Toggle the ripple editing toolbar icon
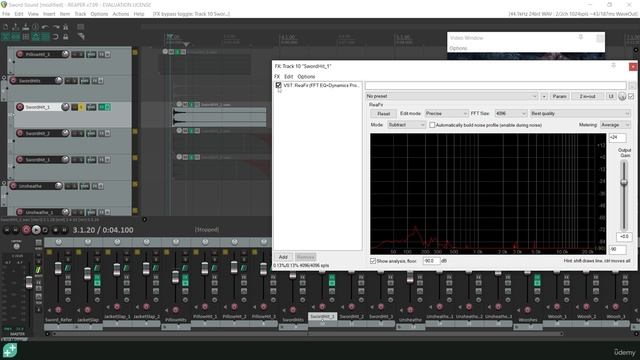 pyautogui.click(x=25, y=37)
